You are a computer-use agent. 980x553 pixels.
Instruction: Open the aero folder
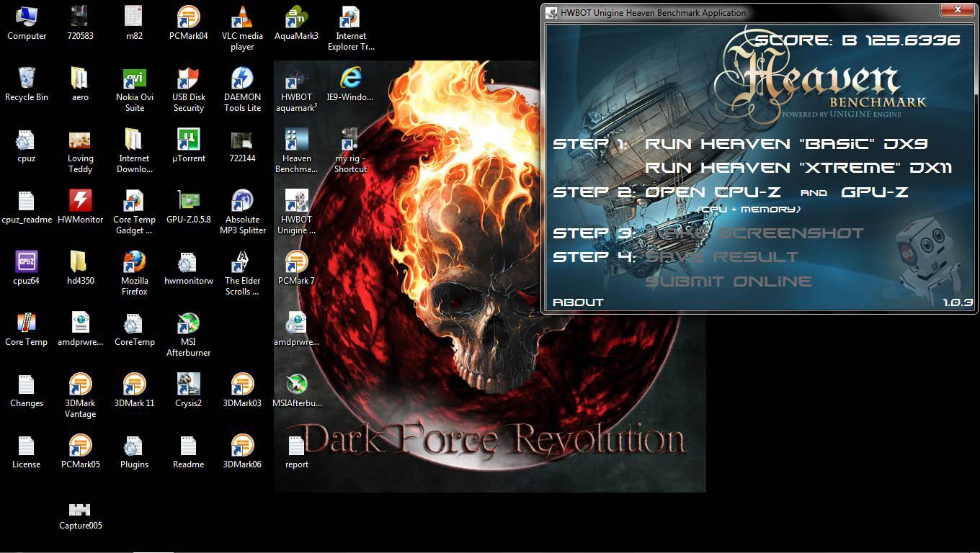81,85
